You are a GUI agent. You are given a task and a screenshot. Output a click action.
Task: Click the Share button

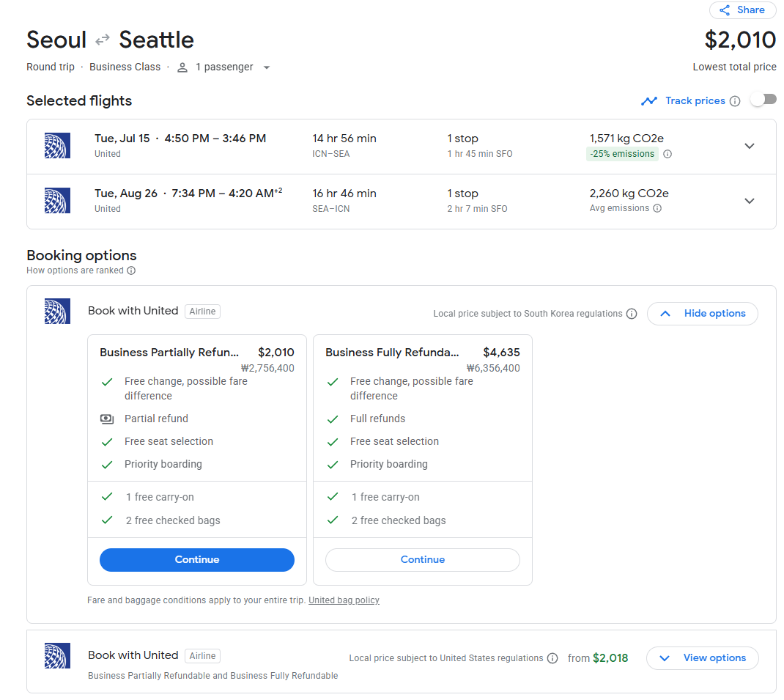(742, 10)
